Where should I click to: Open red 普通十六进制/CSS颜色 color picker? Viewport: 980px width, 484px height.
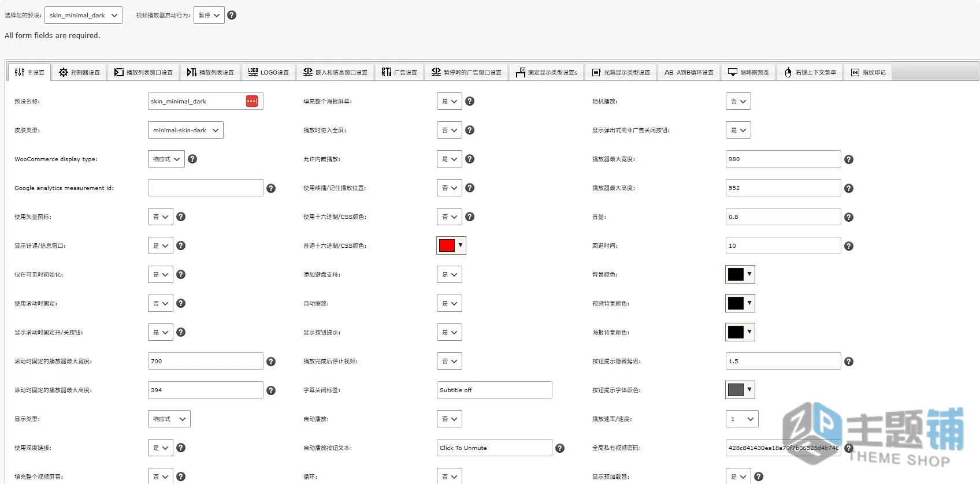pyautogui.click(x=451, y=245)
